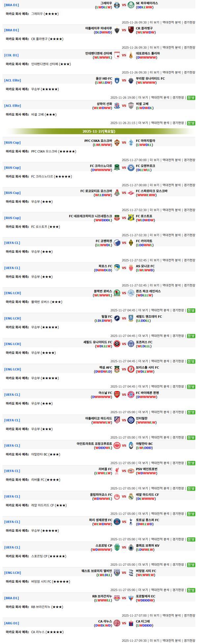This screenshot has height=644, width=198.
Task: Click the Sporting CP club logo
Action: tap(117, 547)
